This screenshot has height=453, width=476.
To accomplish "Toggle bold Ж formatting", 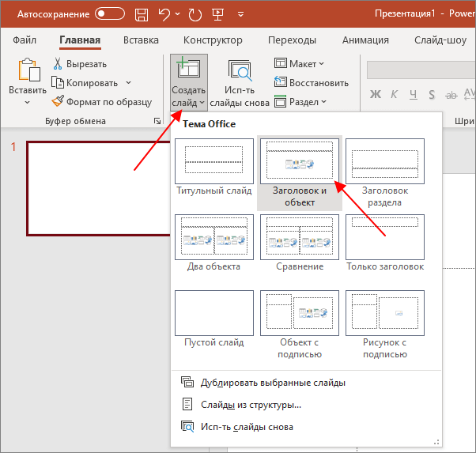I will 376,94.
